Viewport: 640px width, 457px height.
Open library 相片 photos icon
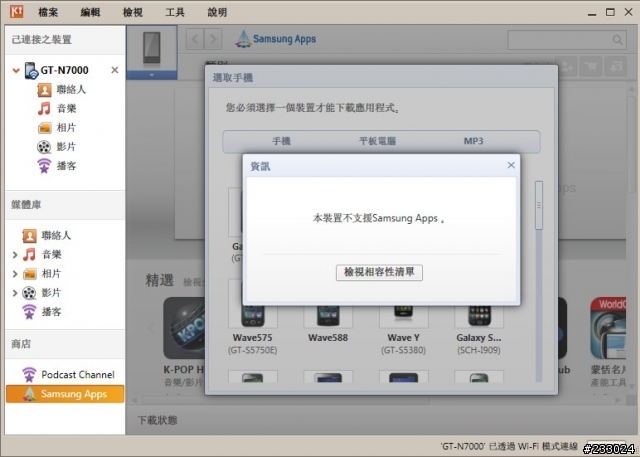tap(29, 274)
